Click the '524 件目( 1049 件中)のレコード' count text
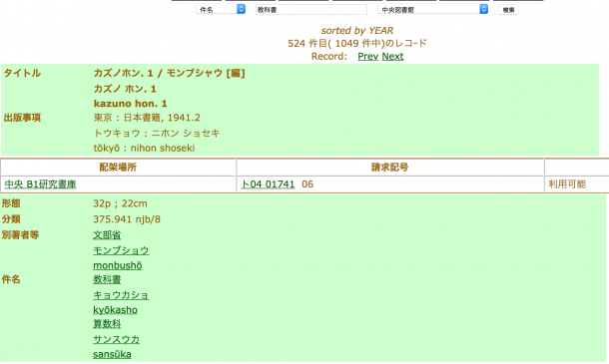 click(x=357, y=43)
